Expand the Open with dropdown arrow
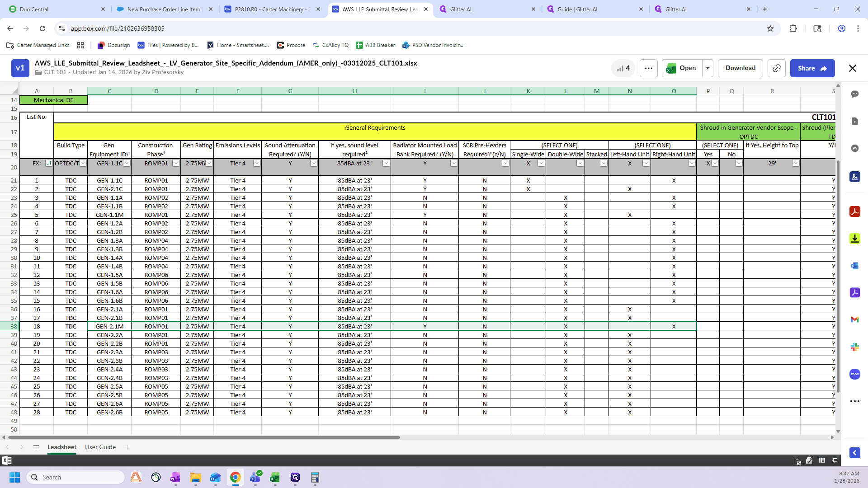 [708, 68]
